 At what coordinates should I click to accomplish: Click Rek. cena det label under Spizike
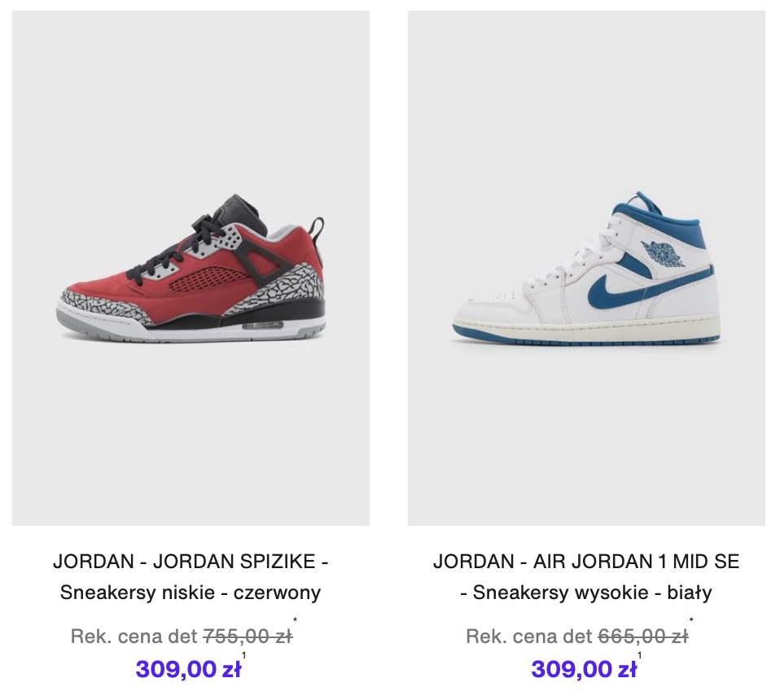coord(134,636)
